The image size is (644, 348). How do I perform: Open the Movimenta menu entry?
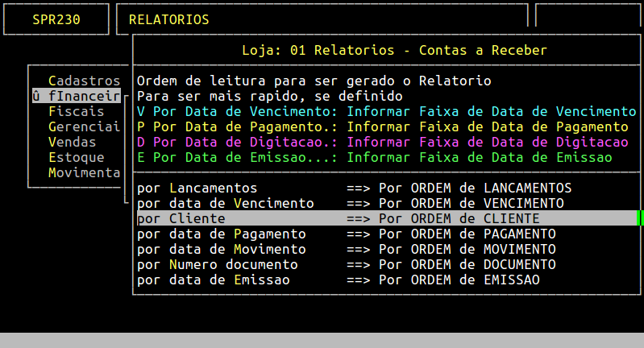84,172
